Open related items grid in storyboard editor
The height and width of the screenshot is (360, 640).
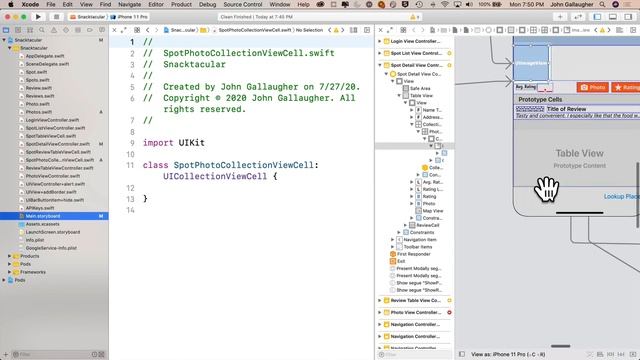coord(403,30)
